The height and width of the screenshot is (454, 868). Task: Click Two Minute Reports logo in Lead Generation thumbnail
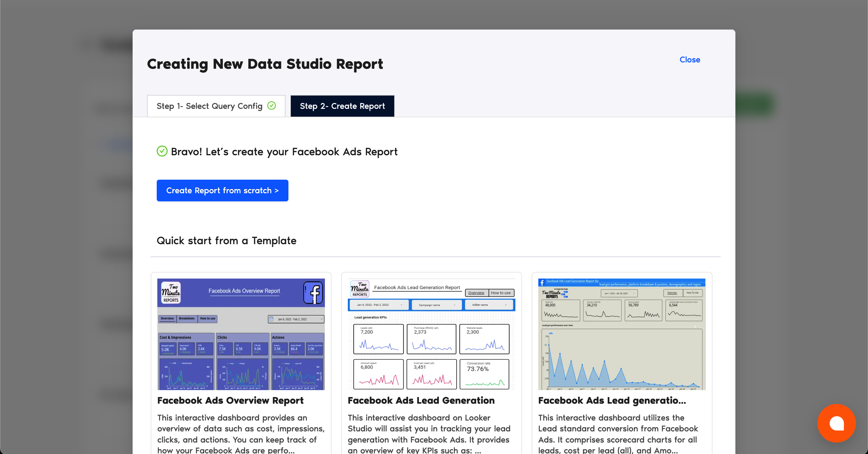(x=360, y=289)
